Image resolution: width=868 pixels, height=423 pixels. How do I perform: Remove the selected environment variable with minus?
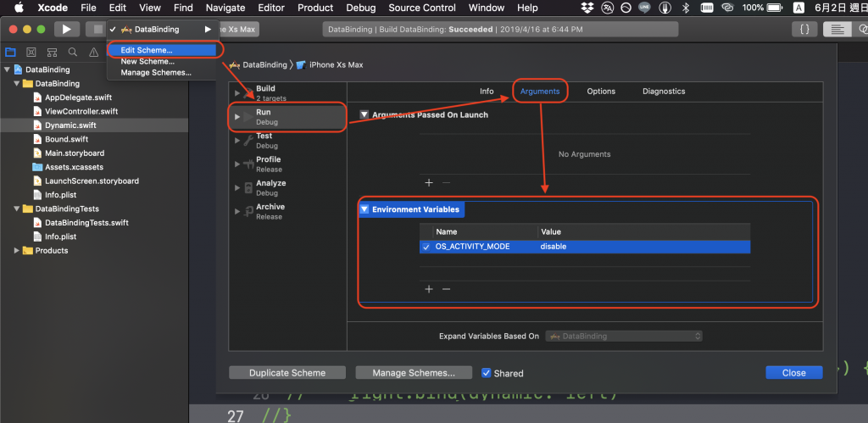[446, 289]
